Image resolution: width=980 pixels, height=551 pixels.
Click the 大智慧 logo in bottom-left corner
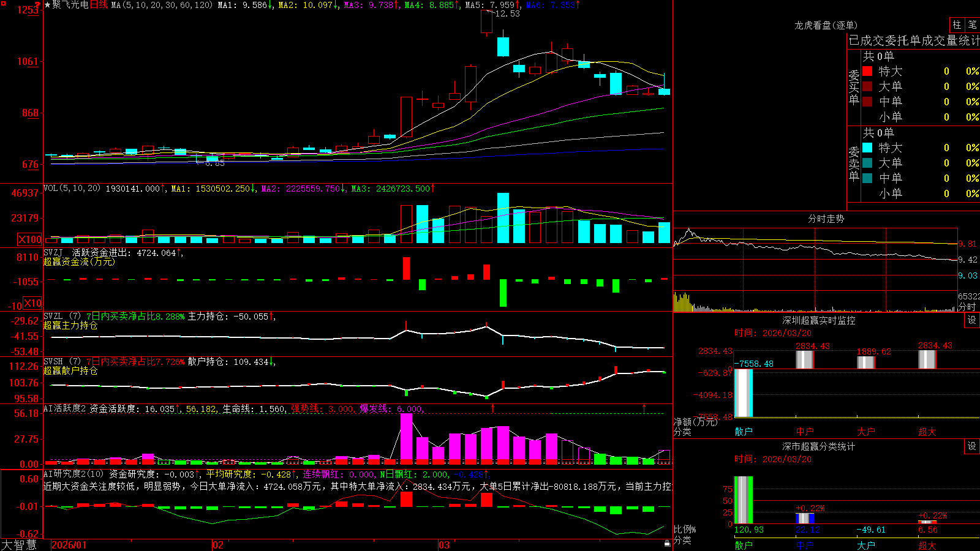(x=19, y=545)
